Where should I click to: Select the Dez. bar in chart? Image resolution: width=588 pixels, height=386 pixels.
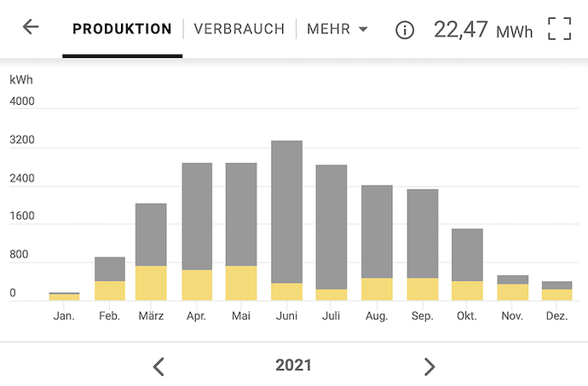556,291
